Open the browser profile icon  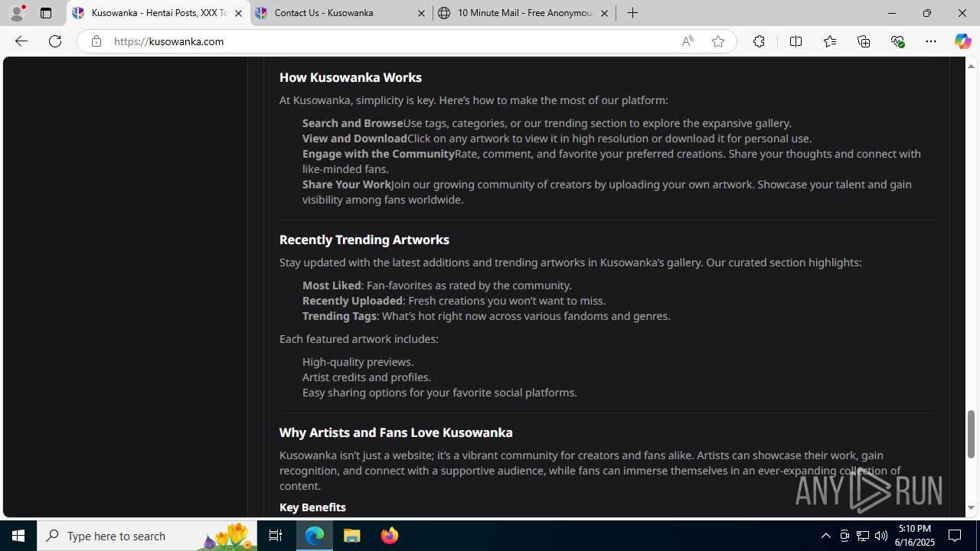[x=17, y=13]
